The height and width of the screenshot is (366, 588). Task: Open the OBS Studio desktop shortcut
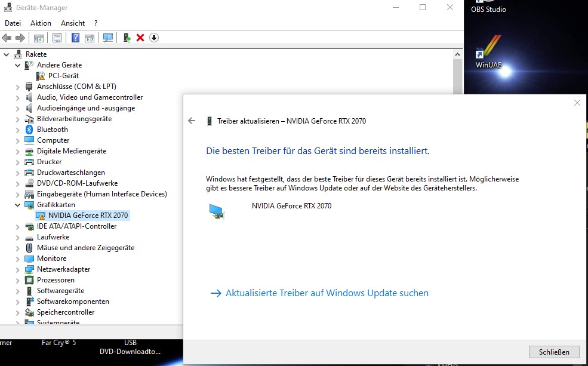click(x=488, y=7)
